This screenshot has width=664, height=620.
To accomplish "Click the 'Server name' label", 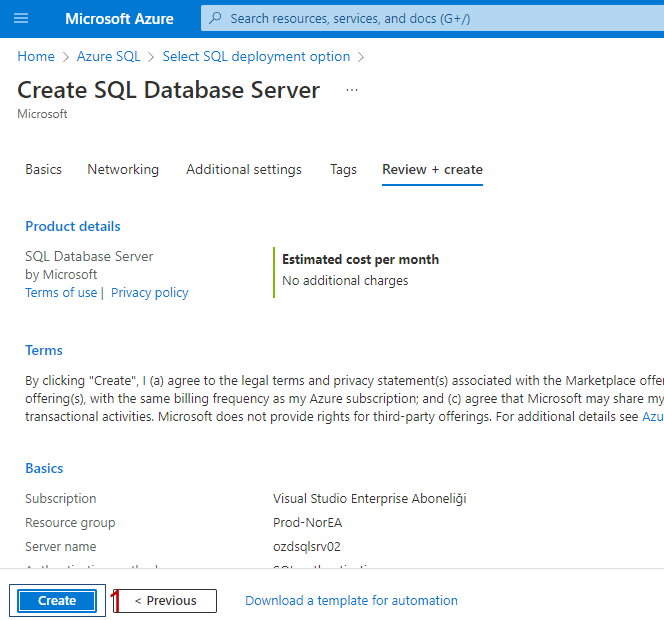I will click(61, 547).
